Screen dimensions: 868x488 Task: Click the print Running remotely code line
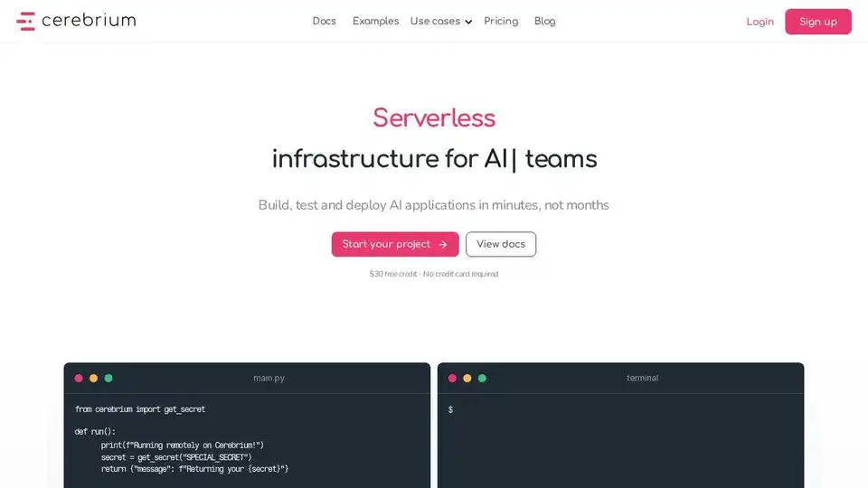(x=182, y=445)
